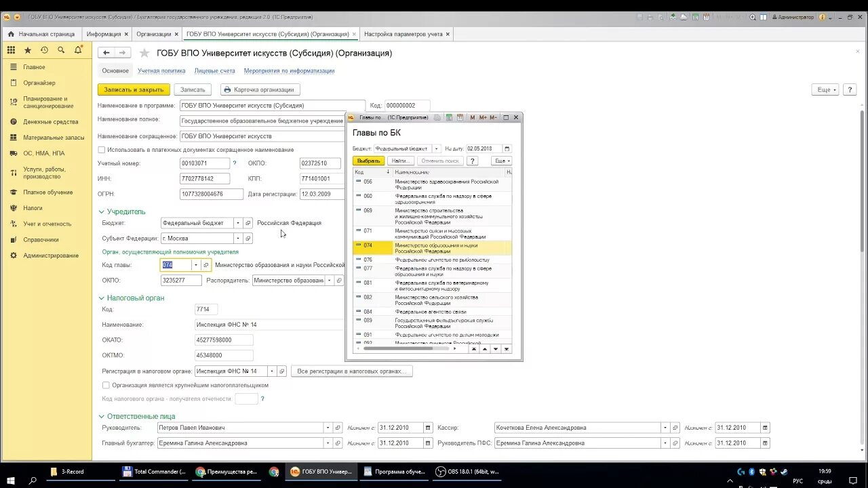Viewport: 868px width, 488px height.
Task: Go forward with the right arrow button
Action: [x=122, y=52]
